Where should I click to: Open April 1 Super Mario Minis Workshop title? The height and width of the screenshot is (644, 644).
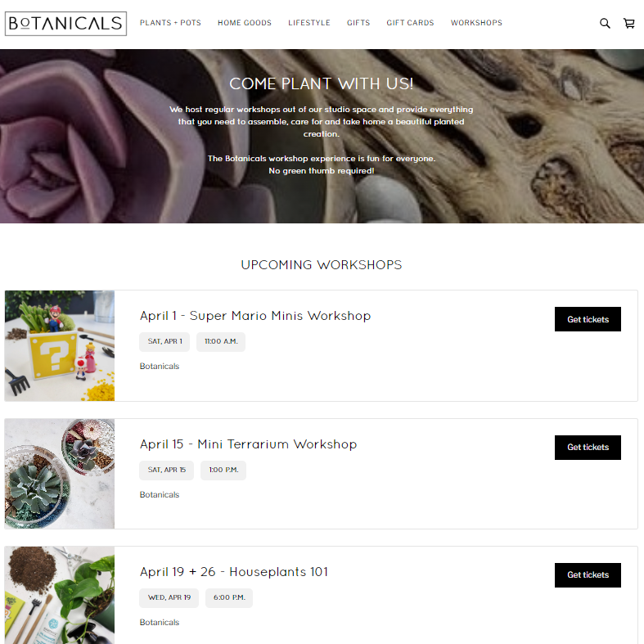point(255,316)
